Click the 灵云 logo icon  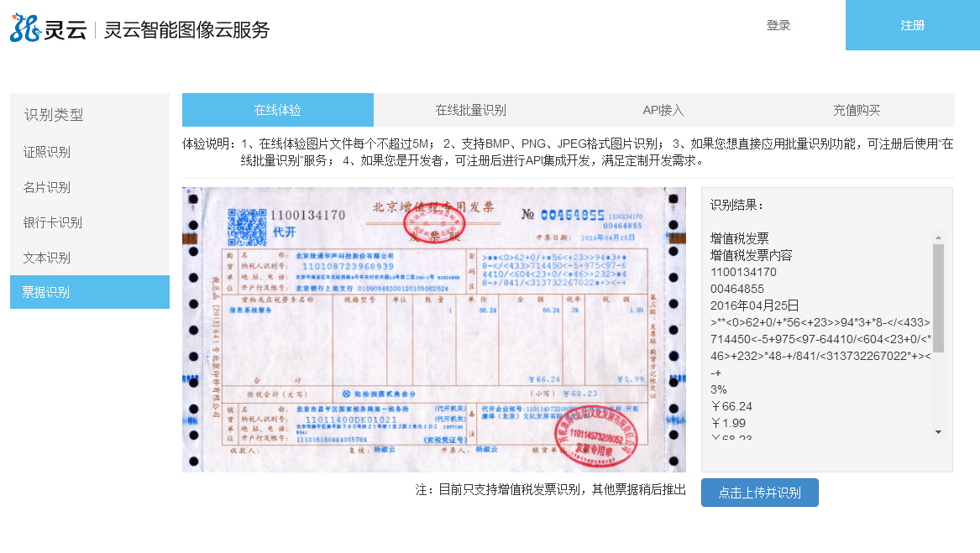pos(24,28)
